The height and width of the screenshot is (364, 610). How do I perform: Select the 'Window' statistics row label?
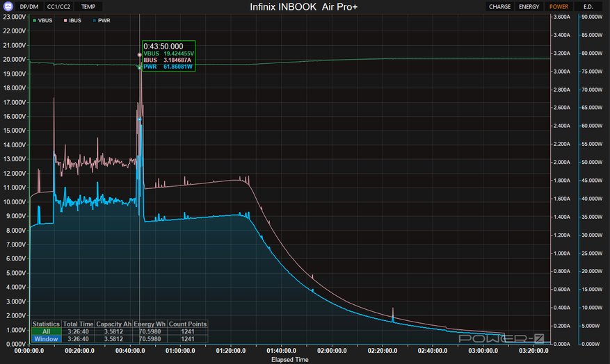[47, 339]
